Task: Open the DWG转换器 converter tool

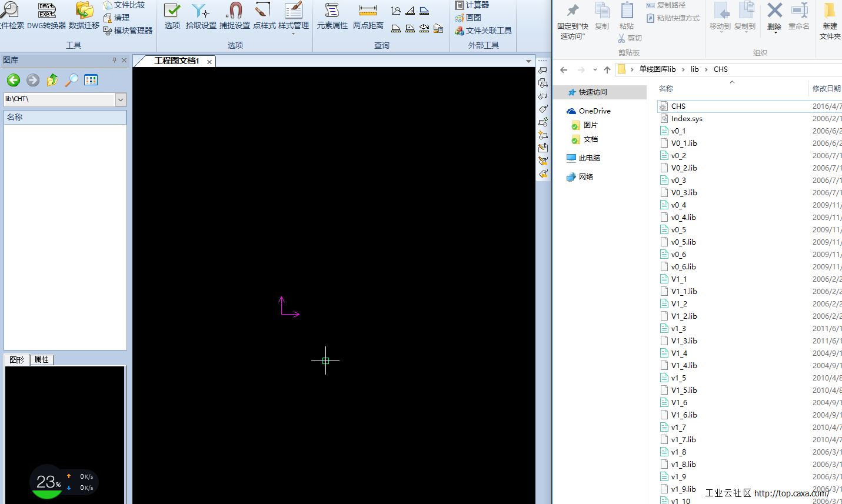Action: pos(46,15)
